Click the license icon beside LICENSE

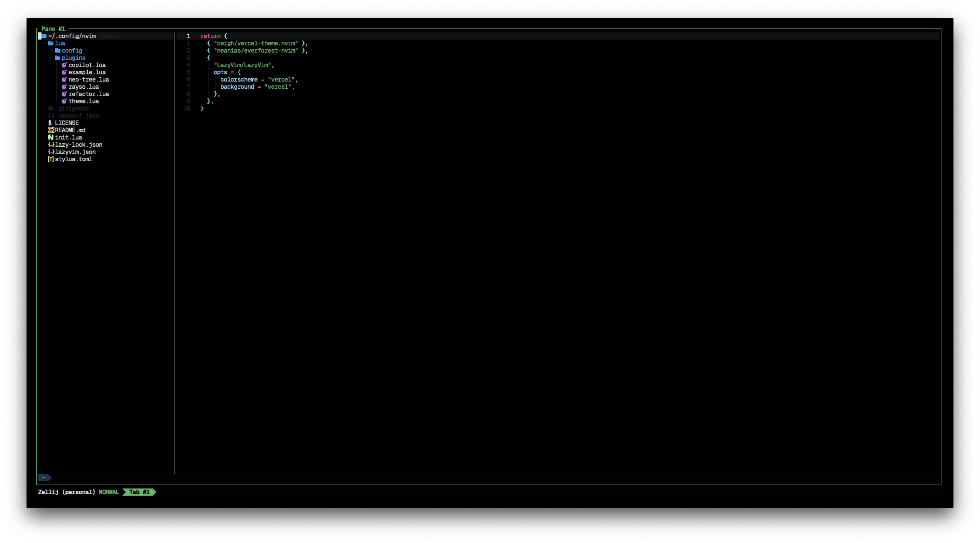[x=50, y=123]
